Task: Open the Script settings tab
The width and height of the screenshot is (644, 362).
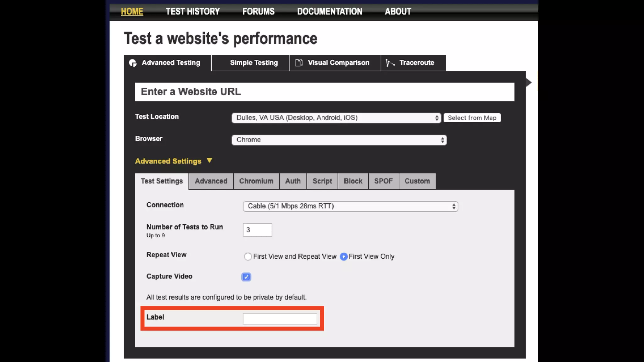Action: pos(322,181)
